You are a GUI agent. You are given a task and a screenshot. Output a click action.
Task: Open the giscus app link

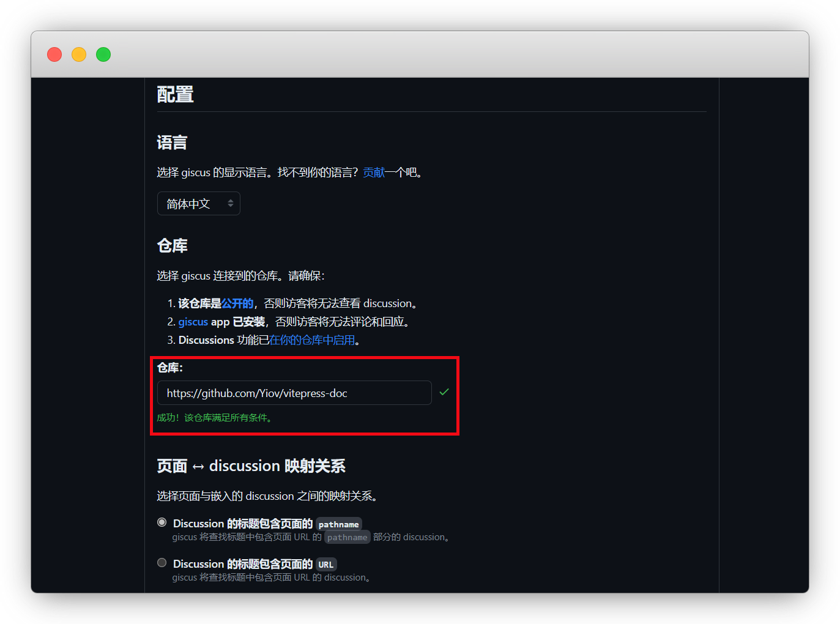tap(193, 322)
